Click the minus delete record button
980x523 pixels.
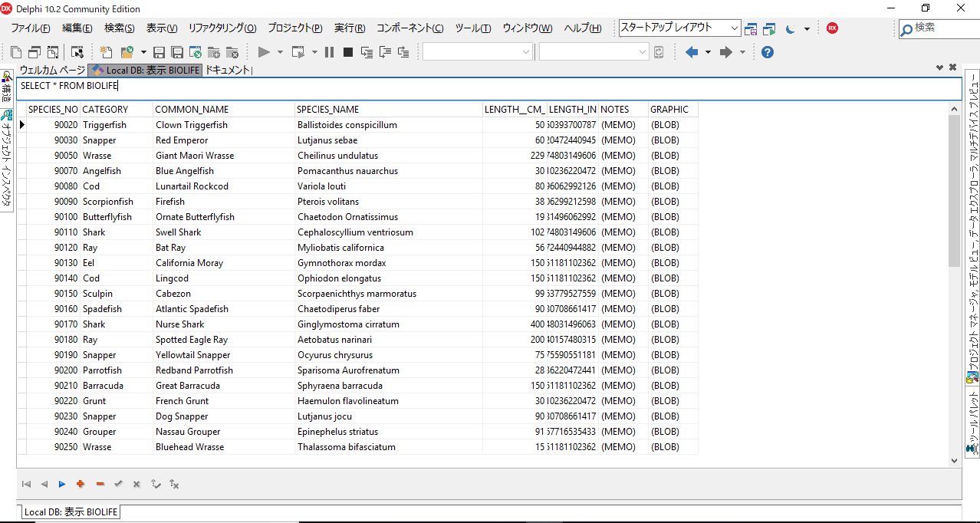pos(100,484)
